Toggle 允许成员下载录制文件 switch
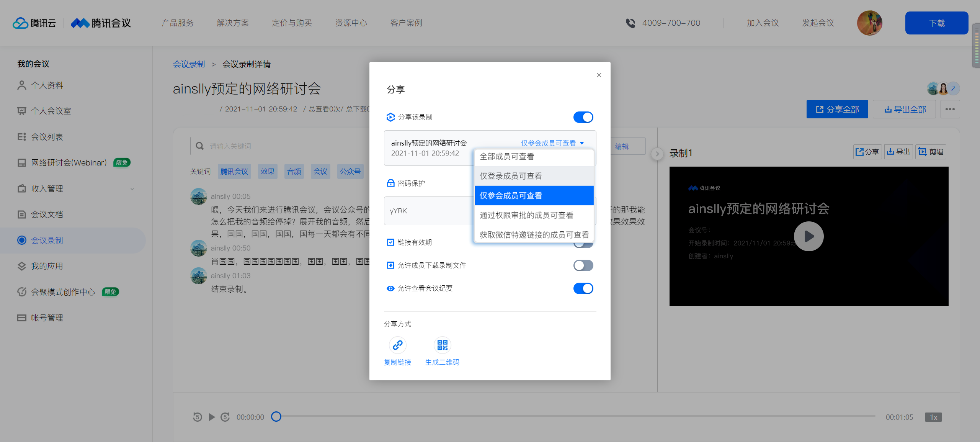Viewport: 980px width, 442px height. [583, 265]
